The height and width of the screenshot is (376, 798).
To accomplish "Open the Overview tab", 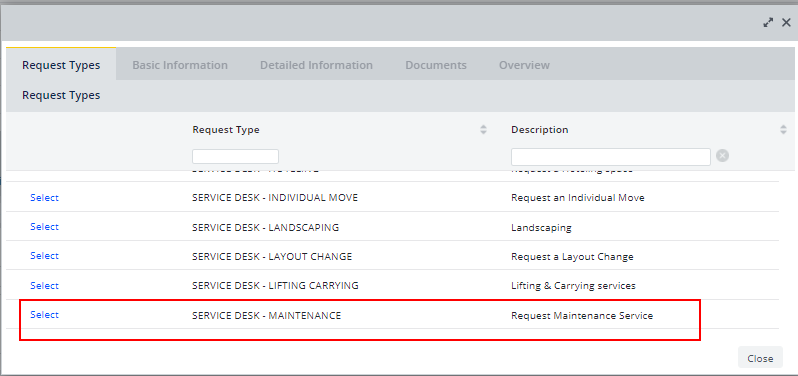I will coord(524,65).
